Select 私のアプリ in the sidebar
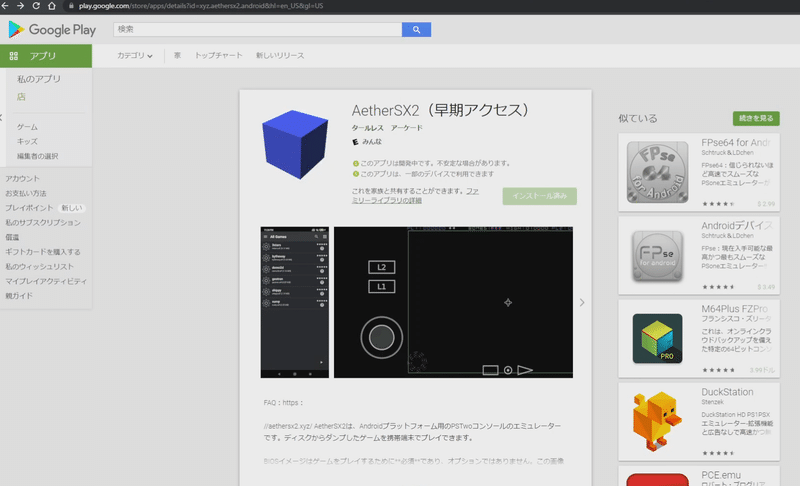Viewport: 800px width, 486px height. tap(39, 79)
